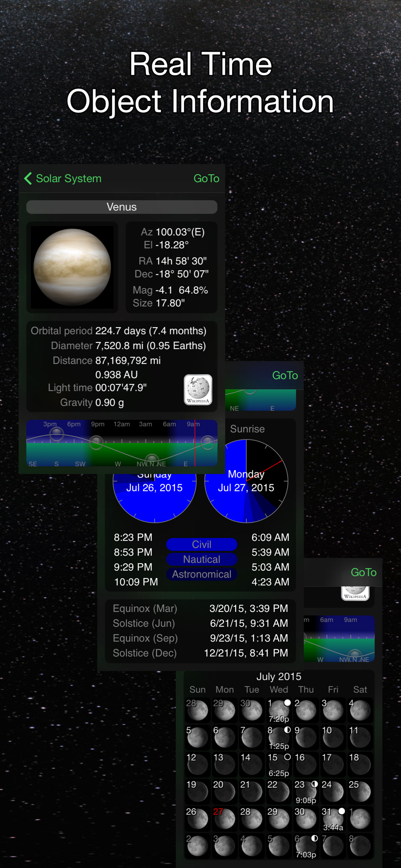Viewport: 401px width, 868px height.
Task: Go back to Solar System list
Action: click(63, 178)
